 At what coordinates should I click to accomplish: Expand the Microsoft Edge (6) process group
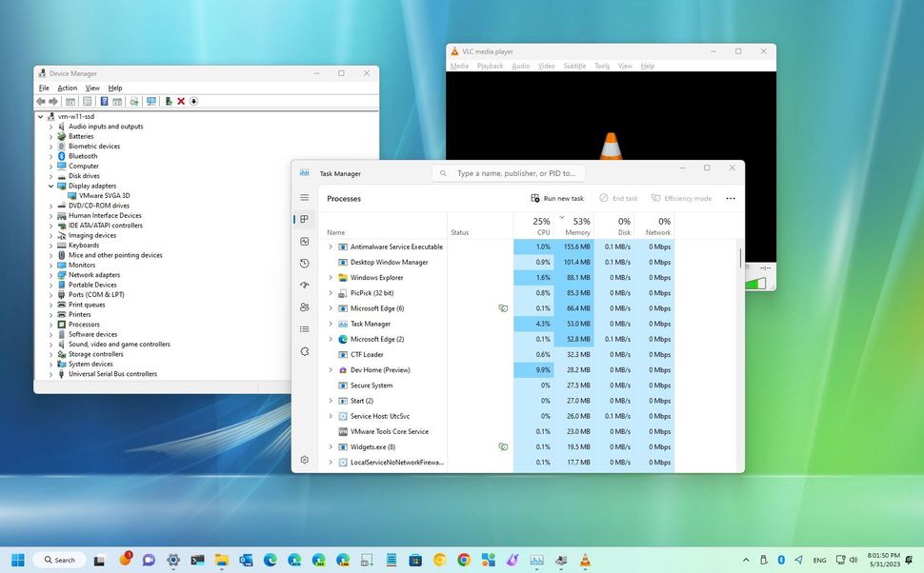[x=331, y=308]
